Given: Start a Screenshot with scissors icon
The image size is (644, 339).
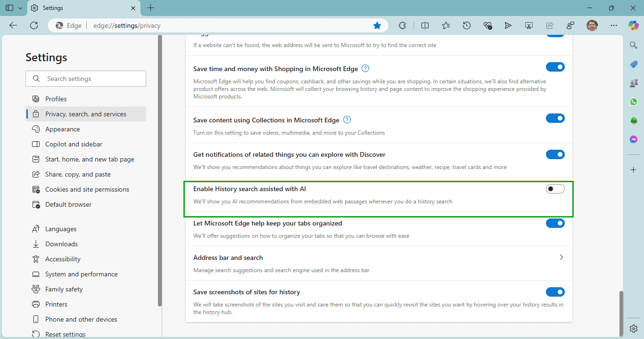Looking at the screenshot, I should [529, 25].
